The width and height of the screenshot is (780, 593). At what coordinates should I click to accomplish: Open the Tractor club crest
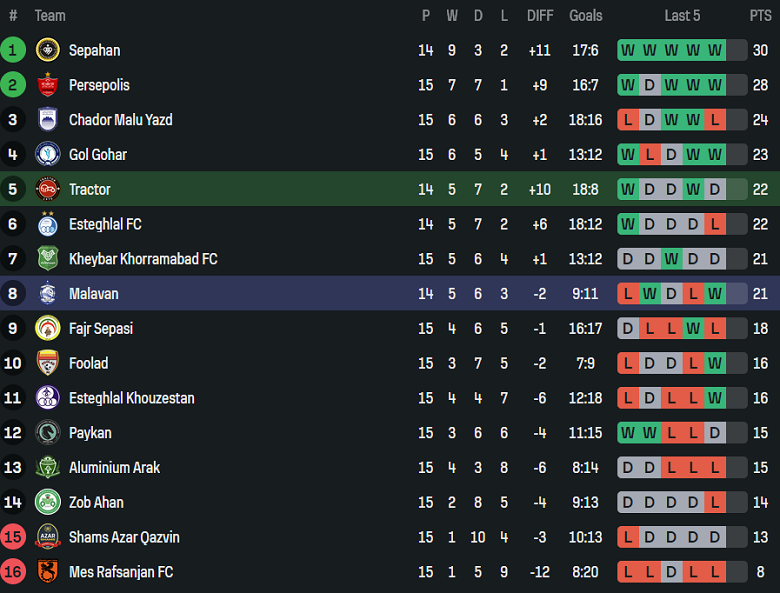(48, 189)
